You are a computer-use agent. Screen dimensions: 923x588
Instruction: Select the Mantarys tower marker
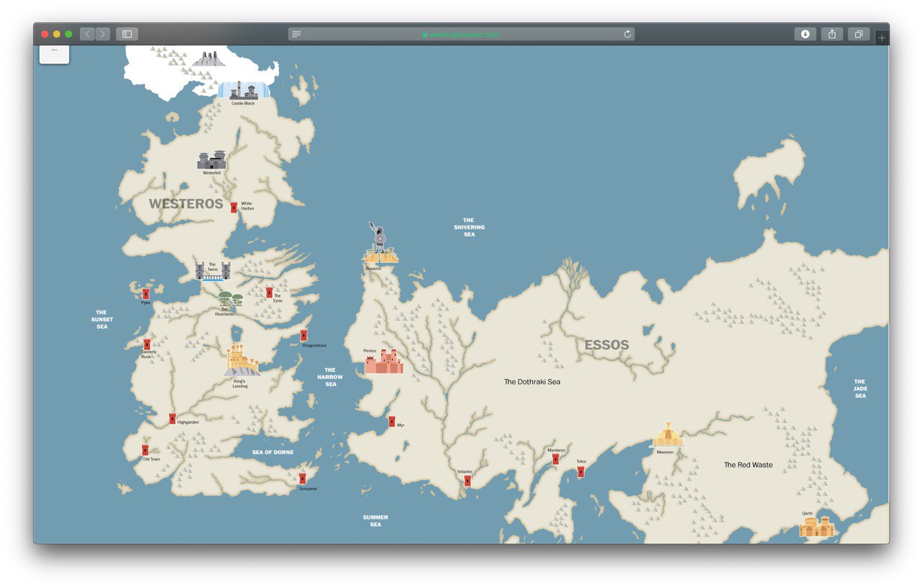pos(555,459)
